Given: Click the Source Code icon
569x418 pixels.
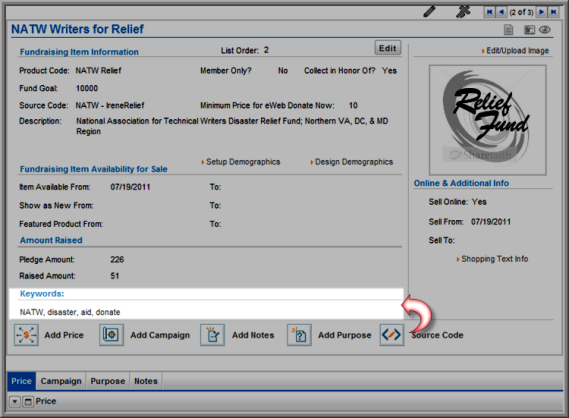Looking at the screenshot, I should click(x=392, y=335).
